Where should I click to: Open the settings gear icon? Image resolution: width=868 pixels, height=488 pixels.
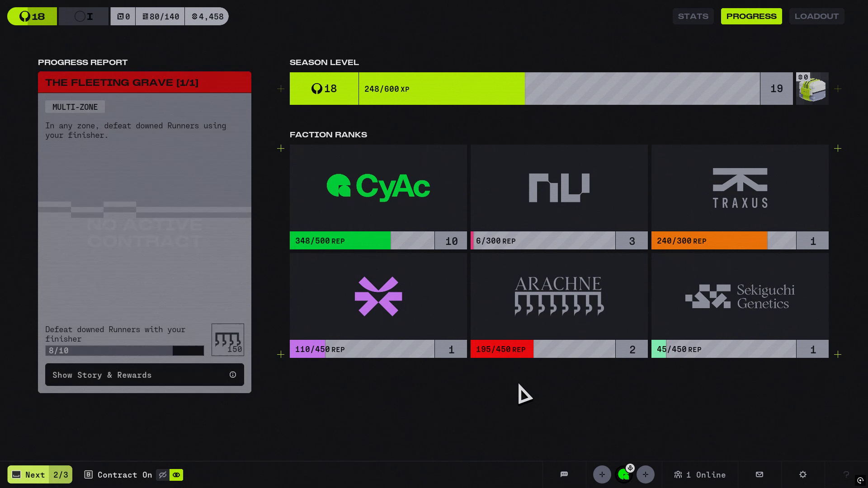click(x=803, y=474)
